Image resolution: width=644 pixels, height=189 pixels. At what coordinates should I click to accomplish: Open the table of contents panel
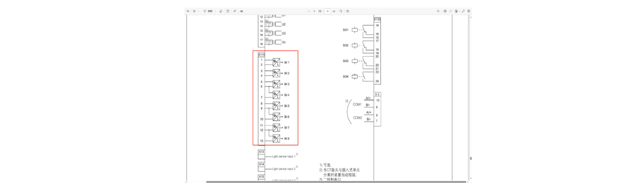(x=188, y=11)
